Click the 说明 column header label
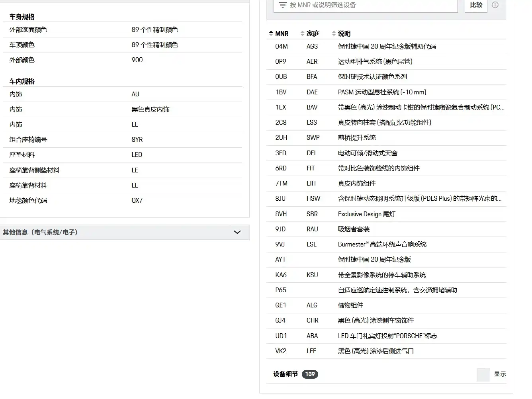Screen dimensions: 532x399 (344, 33)
